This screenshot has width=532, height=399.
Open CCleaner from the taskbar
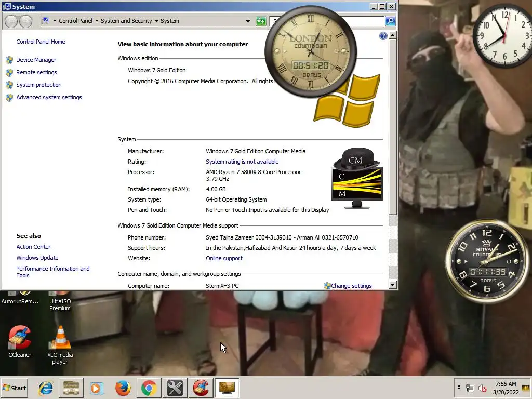[x=201, y=388]
